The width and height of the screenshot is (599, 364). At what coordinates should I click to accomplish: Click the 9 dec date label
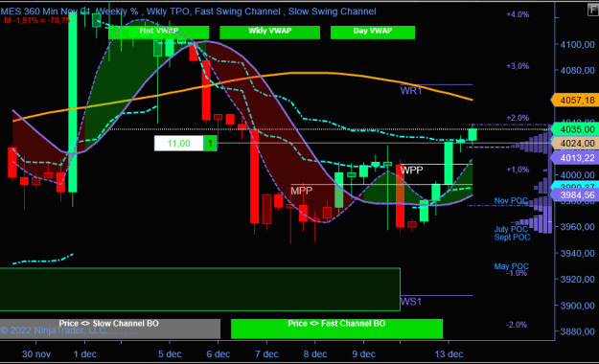363,354
